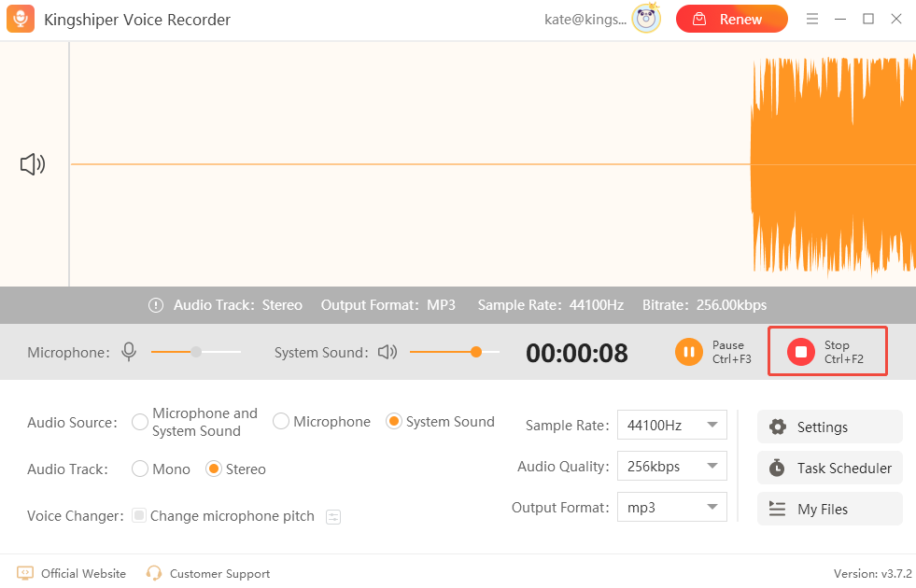Click the Settings gear icon
Viewport: 916px width, 588px height.
pos(778,427)
